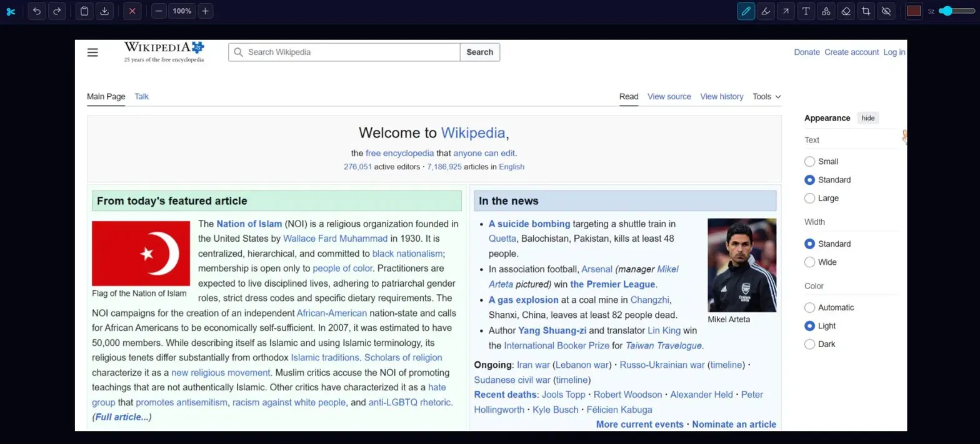The image size is (980, 444).
Task: Select Wide width radio
Action: 810,262
